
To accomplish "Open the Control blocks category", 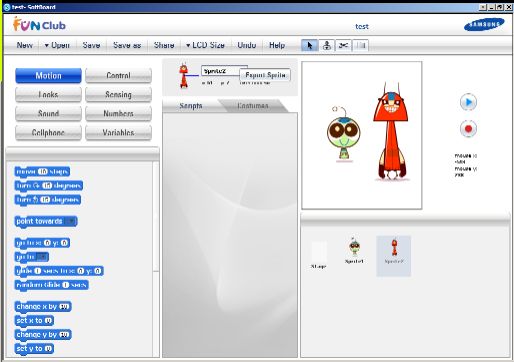I will (x=118, y=76).
